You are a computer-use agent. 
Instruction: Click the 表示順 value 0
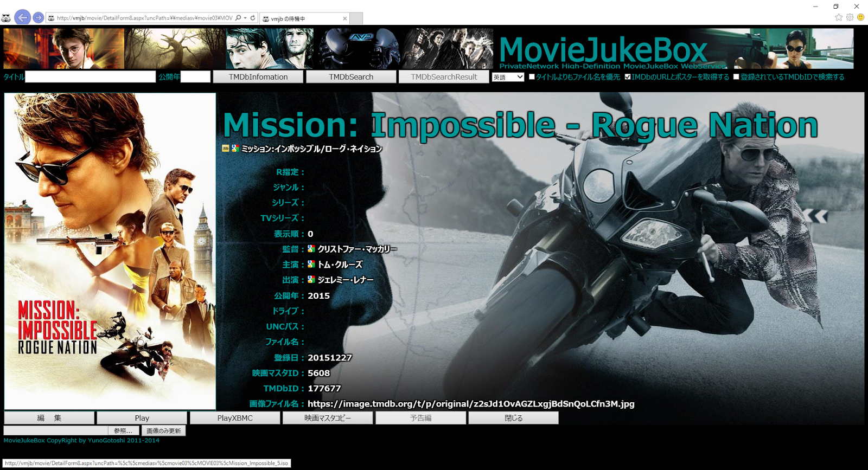click(310, 234)
